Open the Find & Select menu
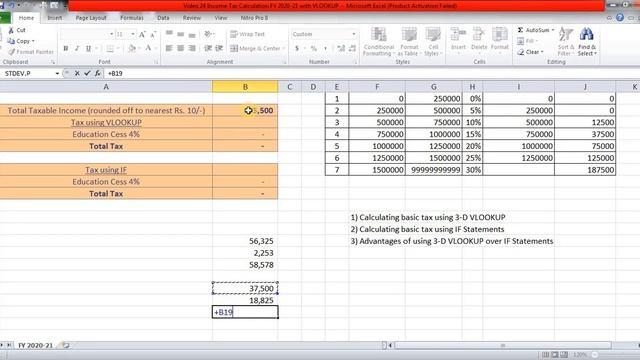 click(587, 42)
